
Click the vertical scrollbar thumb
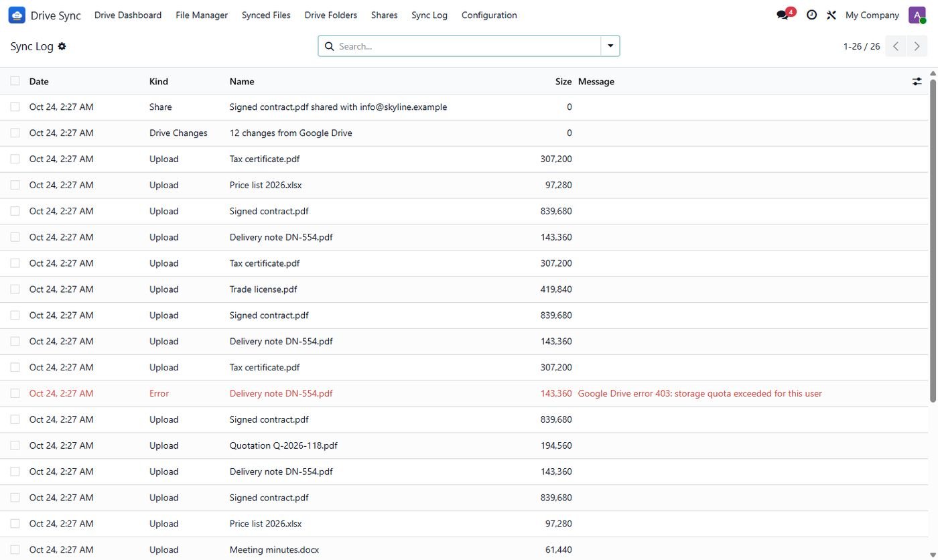click(x=933, y=240)
